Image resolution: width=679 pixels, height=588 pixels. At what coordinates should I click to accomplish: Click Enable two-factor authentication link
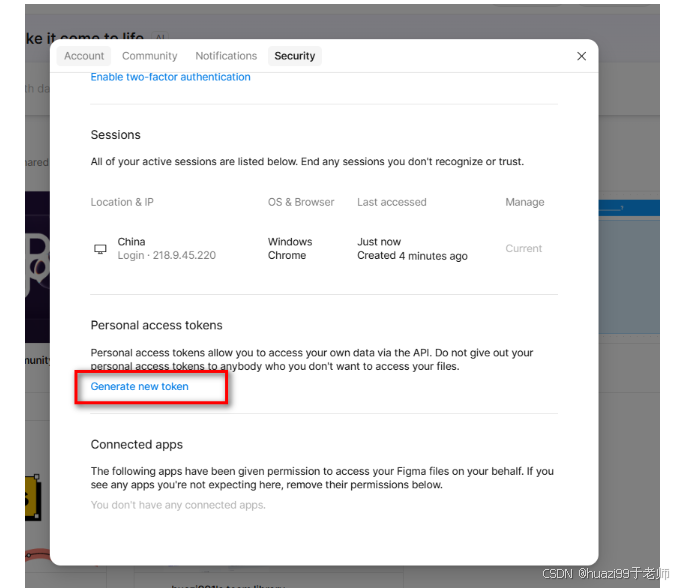(170, 77)
